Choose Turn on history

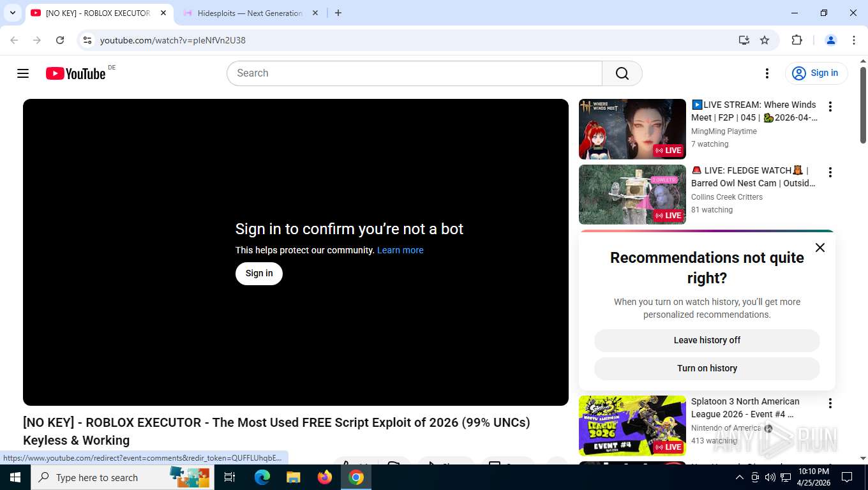point(707,368)
